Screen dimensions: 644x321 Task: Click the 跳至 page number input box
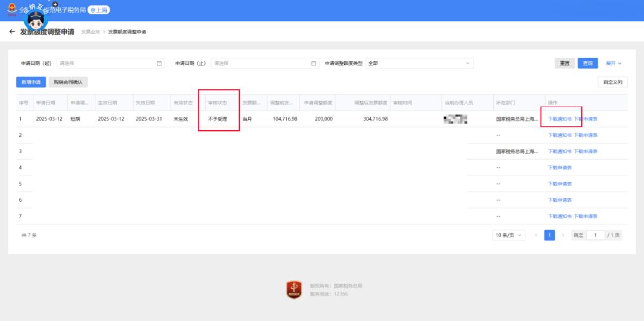click(x=595, y=235)
